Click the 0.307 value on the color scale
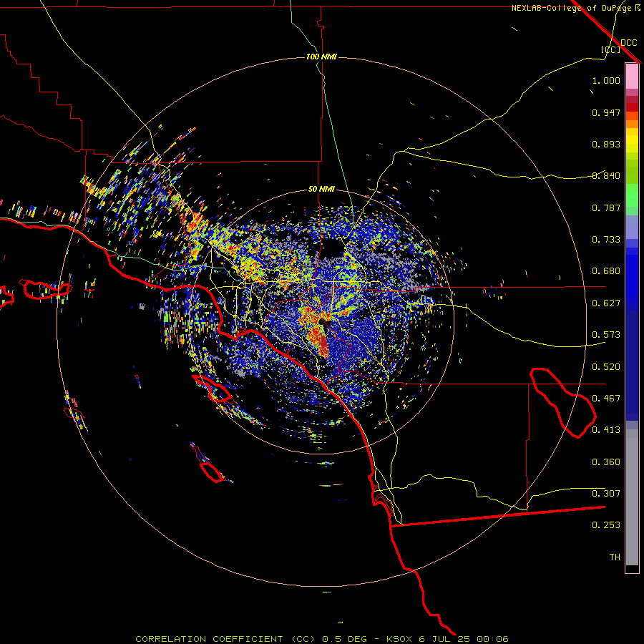 (x=606, y=493)
